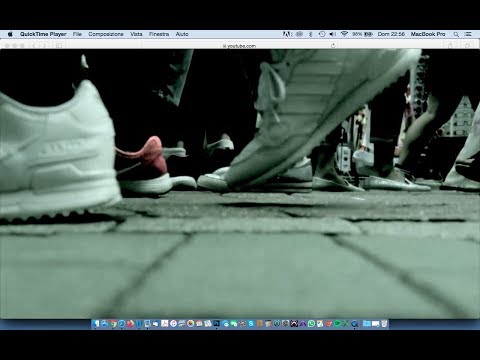Image resolution: width=480 pixels, height=360 pixels.
Task: Open WhatsApp from the Dock
Action: (311, 323)
